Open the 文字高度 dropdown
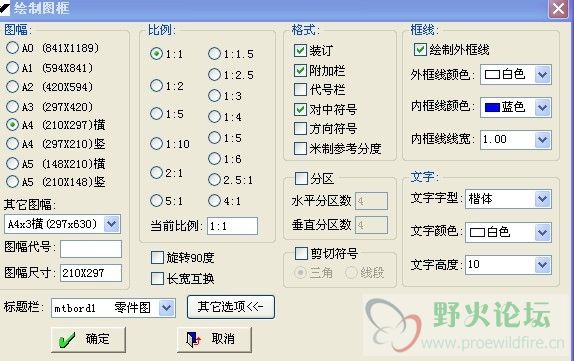This screenshot has width=574, height=361. (x=543, y=265)
